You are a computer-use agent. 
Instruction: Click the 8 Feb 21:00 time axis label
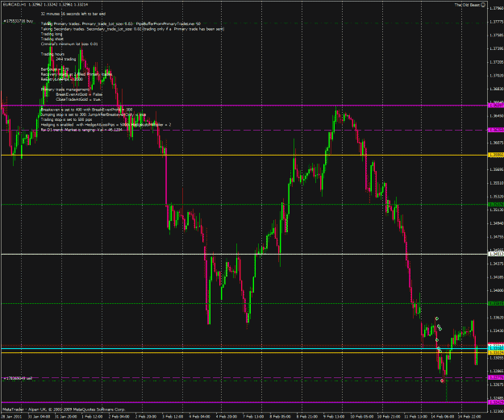(307, 417)
